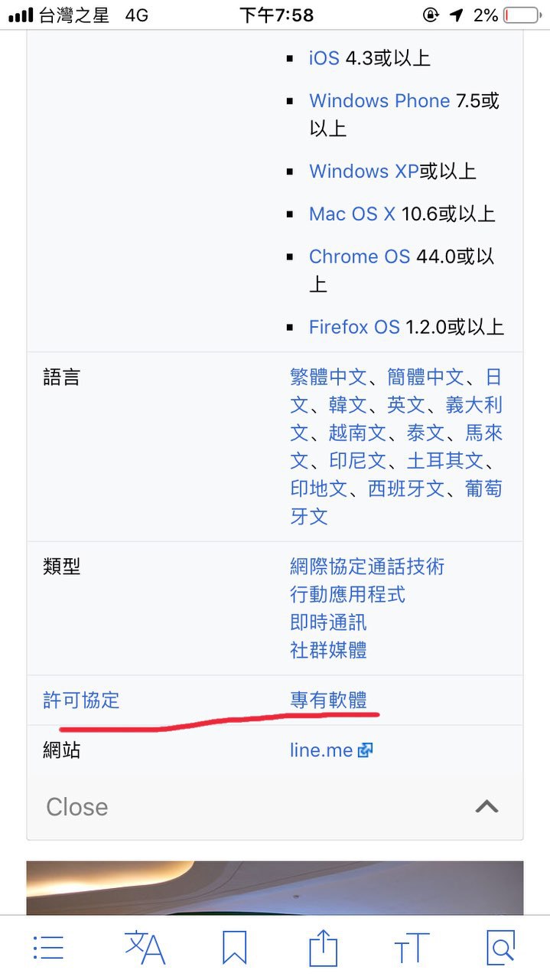Open the 網際協定通話技術 link
Viewport: 550px width, 980px height.
(x=367, y=567)
